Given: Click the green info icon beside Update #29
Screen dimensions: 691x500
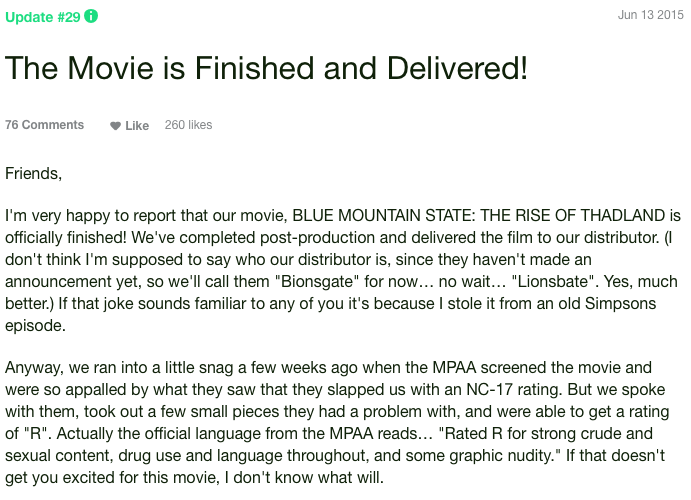Looking at the screenshot, I should (x=91, y=16).
